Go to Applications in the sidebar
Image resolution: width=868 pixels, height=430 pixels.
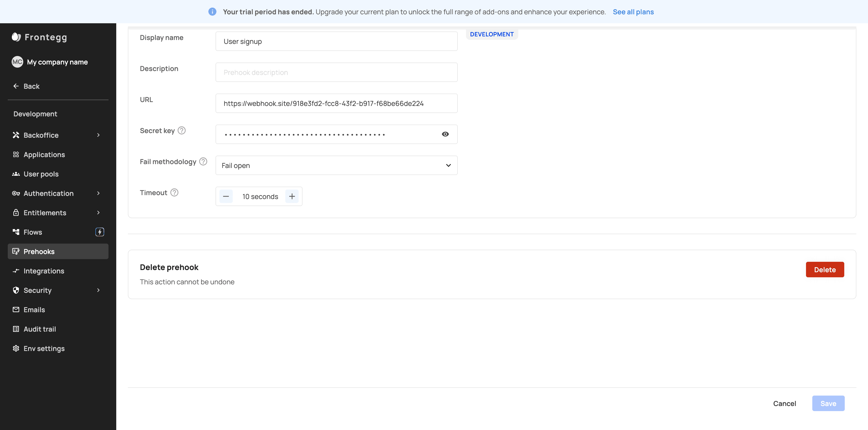(x=58, y=154)
